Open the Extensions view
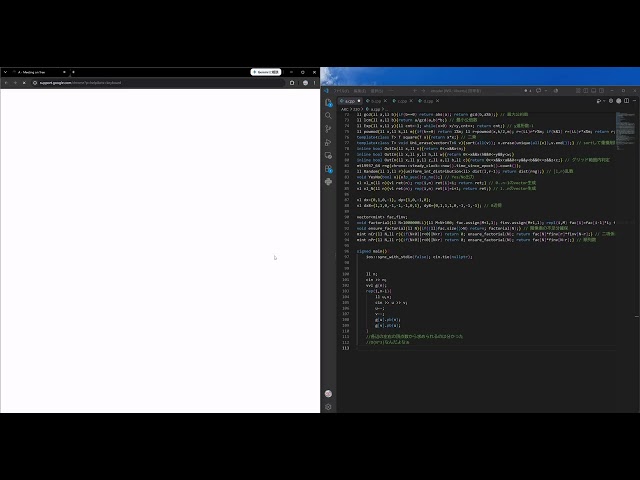640x480 pixels. 328,169
